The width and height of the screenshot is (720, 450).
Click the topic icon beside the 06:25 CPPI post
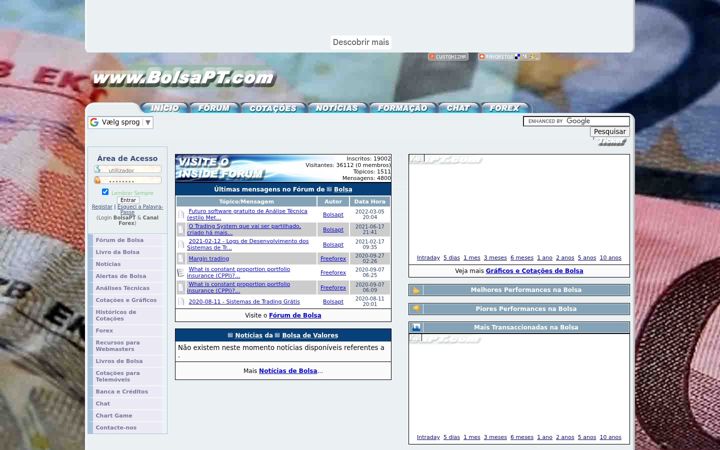point(181,273)
